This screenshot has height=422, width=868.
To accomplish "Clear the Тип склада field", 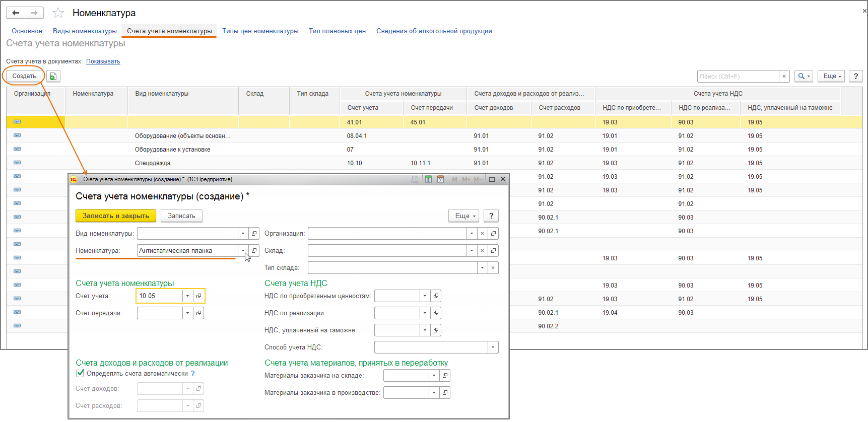I will click(493, 268).
